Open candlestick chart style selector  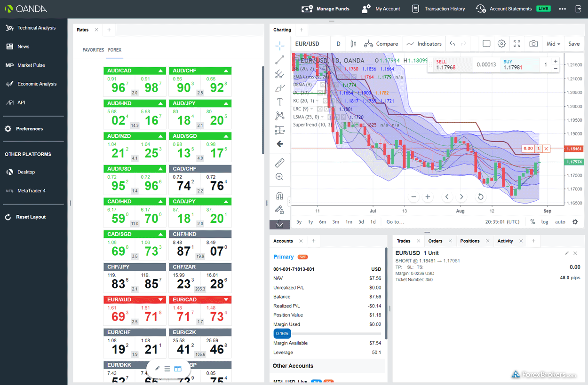(x=353, y=44)
